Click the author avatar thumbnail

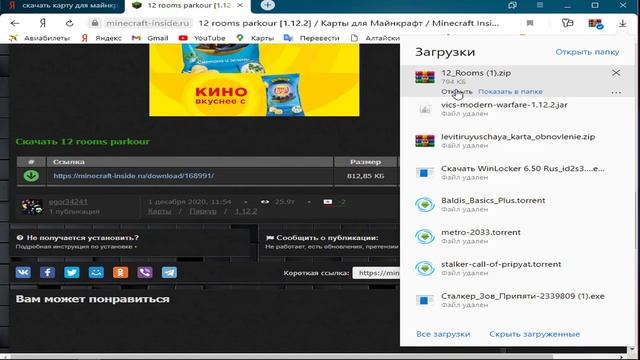pos(32,207)
